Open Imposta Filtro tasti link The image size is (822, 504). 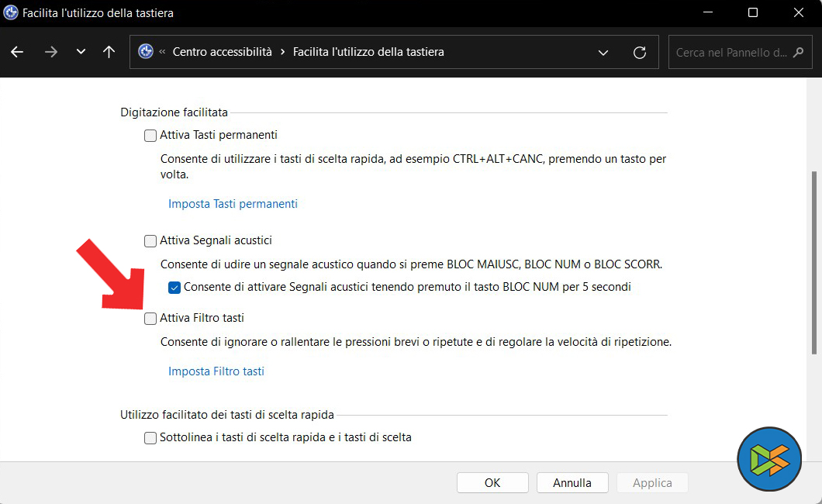[x=216, y=371]
